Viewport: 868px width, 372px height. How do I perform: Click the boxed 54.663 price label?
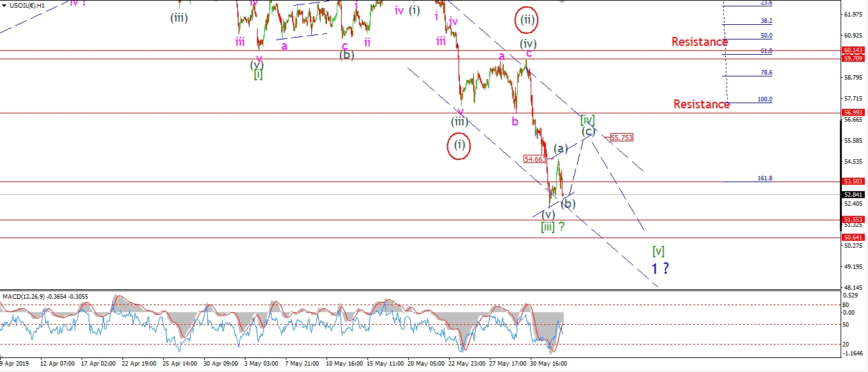click(x=536, y=159)
